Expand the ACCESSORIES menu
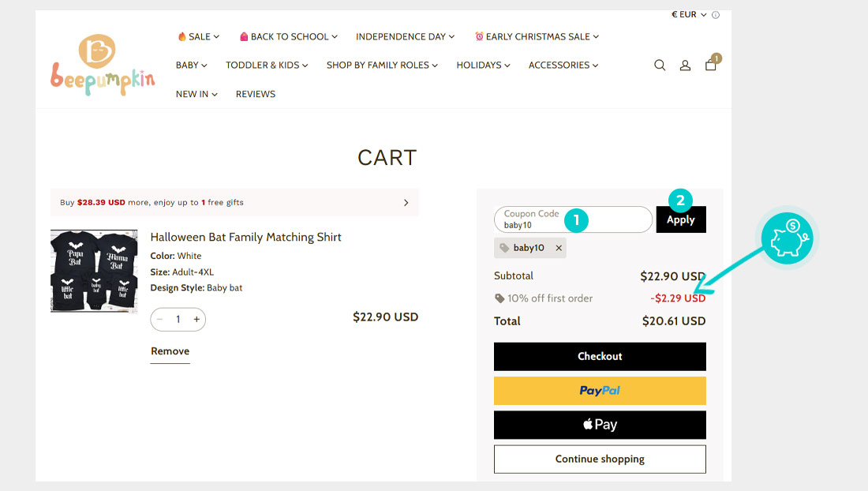The height and width of the screenshot is (491, 868). (x=563, y=66)
